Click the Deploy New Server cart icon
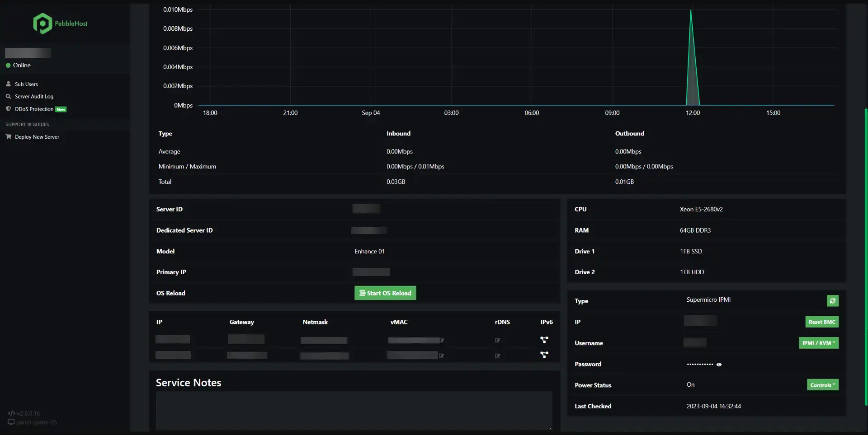Screen dimensions: 868x435 [8, 136]
